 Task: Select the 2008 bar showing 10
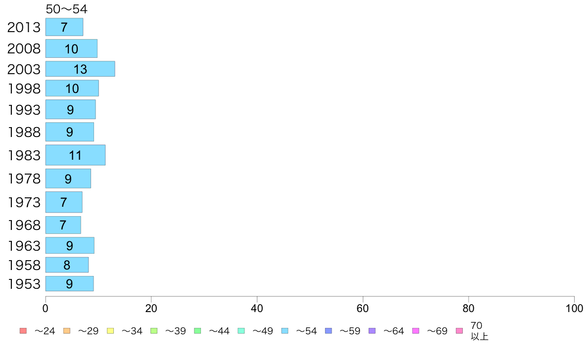click(71, 48)
